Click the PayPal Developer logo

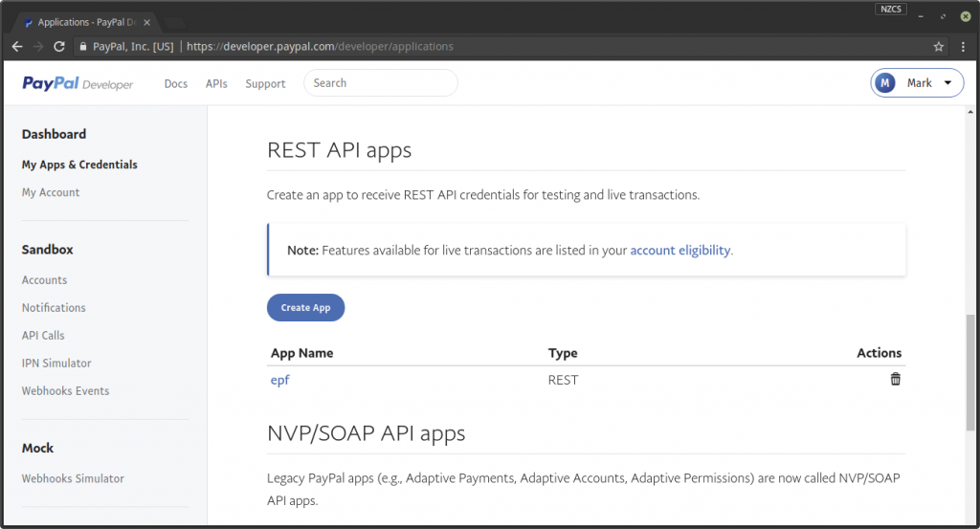point(78,83)
